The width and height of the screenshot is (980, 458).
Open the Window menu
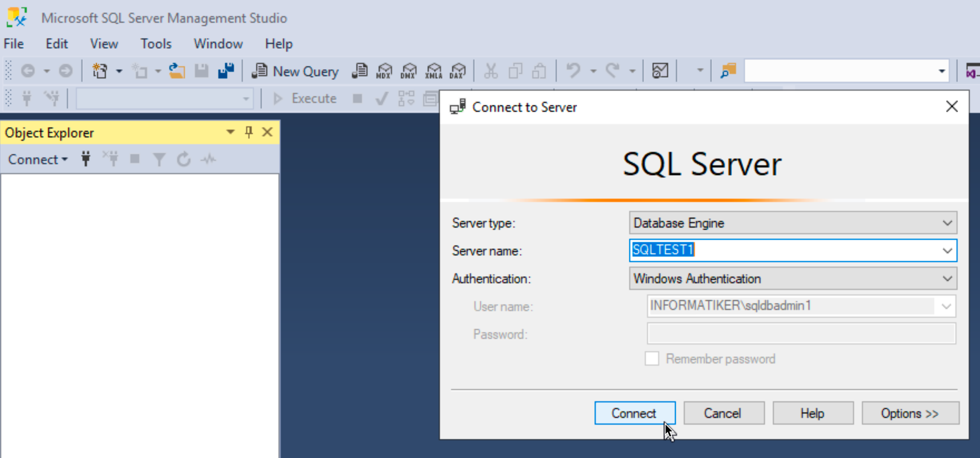click(x=218, y=44)
